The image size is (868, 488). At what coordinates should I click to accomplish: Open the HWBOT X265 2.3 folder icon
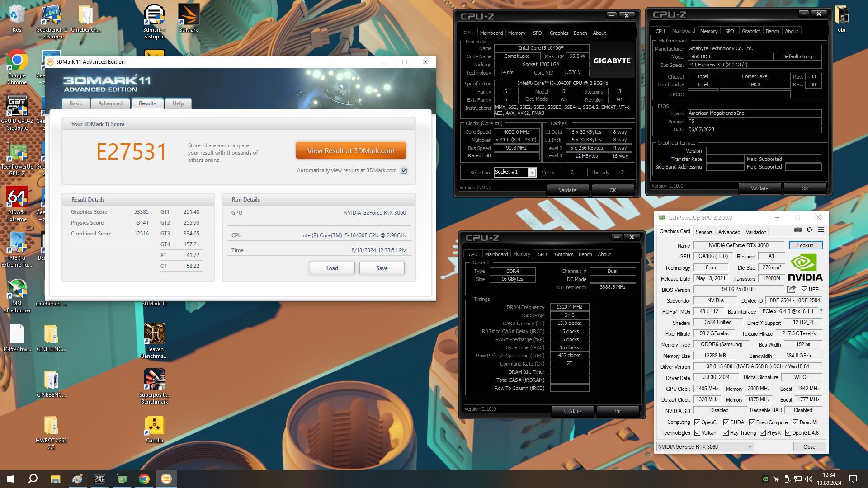pos(51,432)
